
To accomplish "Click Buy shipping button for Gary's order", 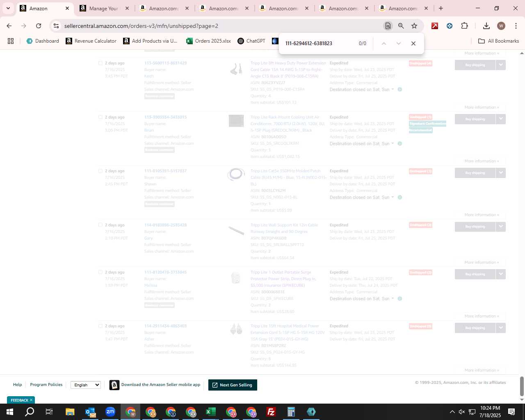I will [x=475, y=226].
